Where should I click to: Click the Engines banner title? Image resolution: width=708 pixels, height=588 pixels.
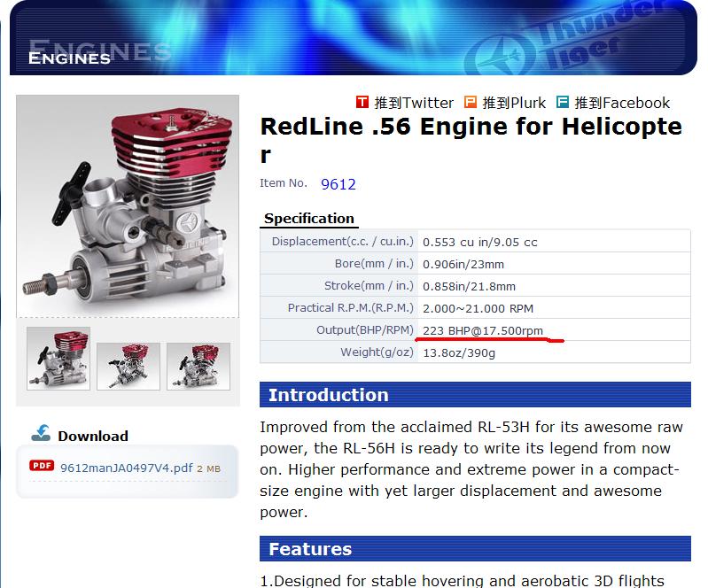pyautogui.click(x=69, y=58)
